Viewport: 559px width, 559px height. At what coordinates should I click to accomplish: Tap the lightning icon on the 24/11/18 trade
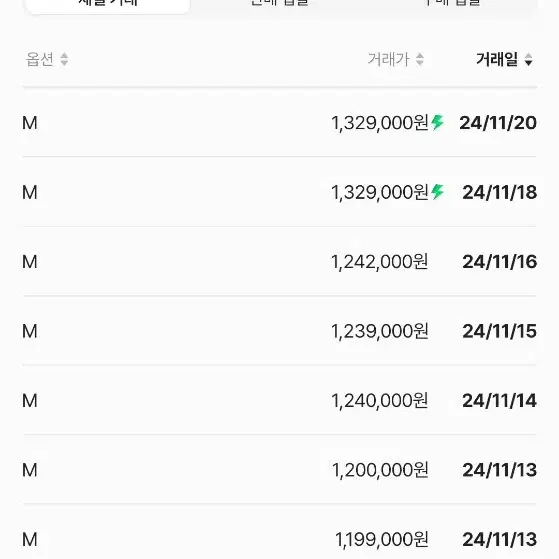point(437,192)
